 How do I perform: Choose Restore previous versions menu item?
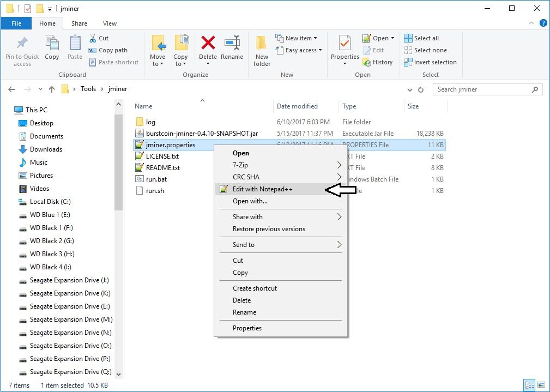pos(280,229)
